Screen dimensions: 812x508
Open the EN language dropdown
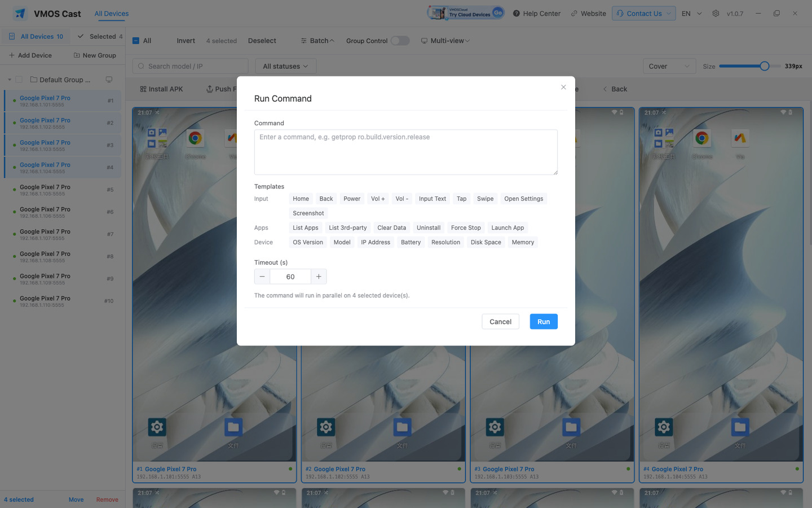pyautogui.click(x=691, y=14)
